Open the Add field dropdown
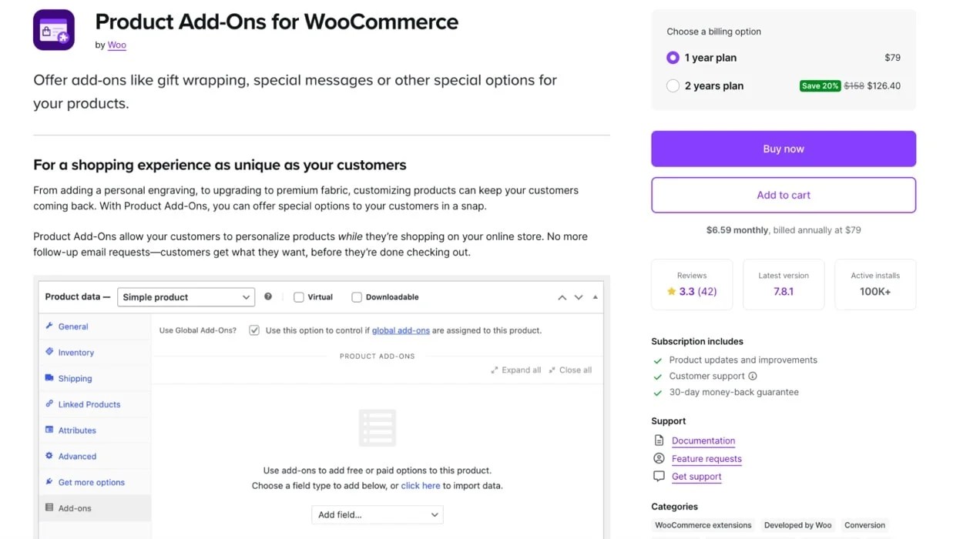Screen dimensions: 980x539 pyautogui.click(x=377, y=514)
